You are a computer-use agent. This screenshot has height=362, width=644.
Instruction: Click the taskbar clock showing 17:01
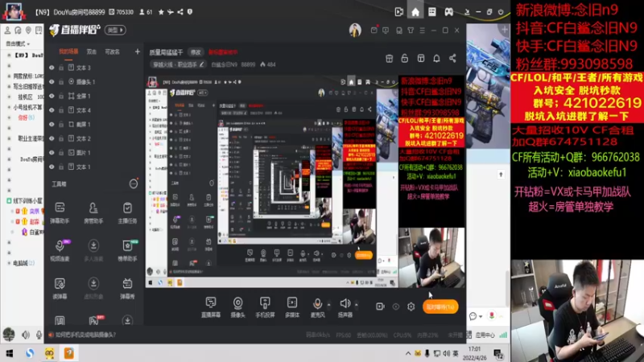coord(474,353)
